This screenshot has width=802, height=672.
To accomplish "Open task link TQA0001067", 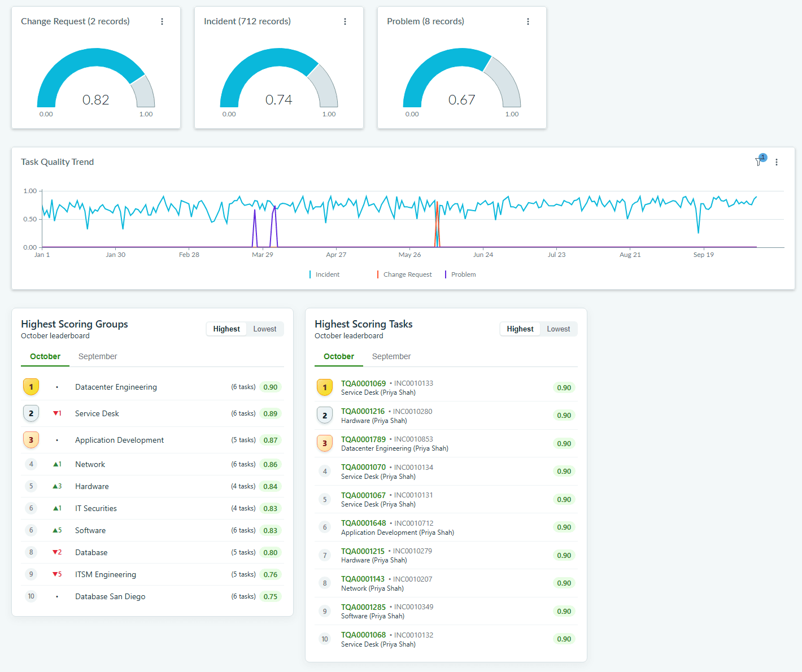I will [x=363, y=495].
